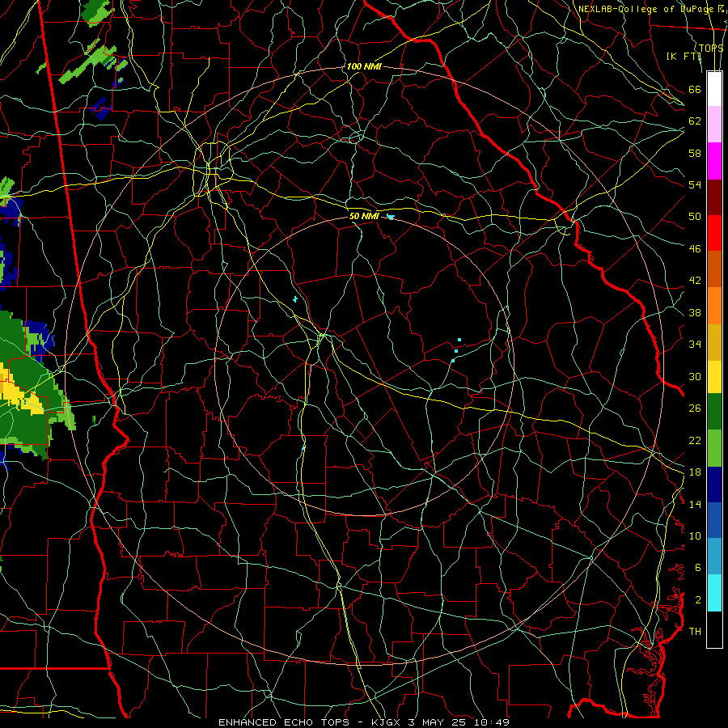Viewport: 728px width, 728px height.
Task: Click the '26' legend value
Action: click(x=695, y=408)
